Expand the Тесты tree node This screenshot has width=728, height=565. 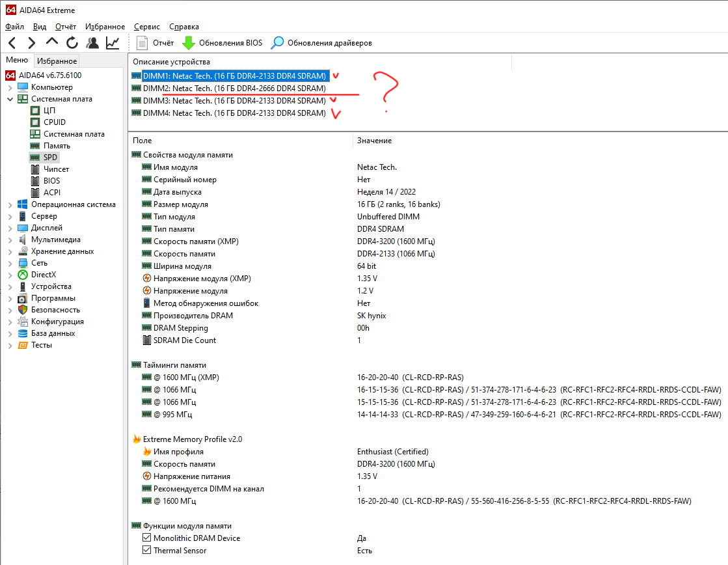click(10, 345)
